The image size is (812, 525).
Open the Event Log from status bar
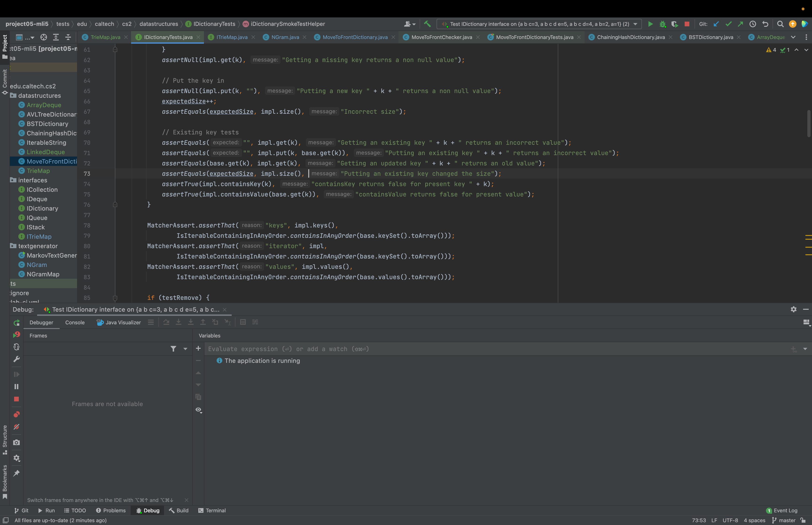tap(782, 510)
